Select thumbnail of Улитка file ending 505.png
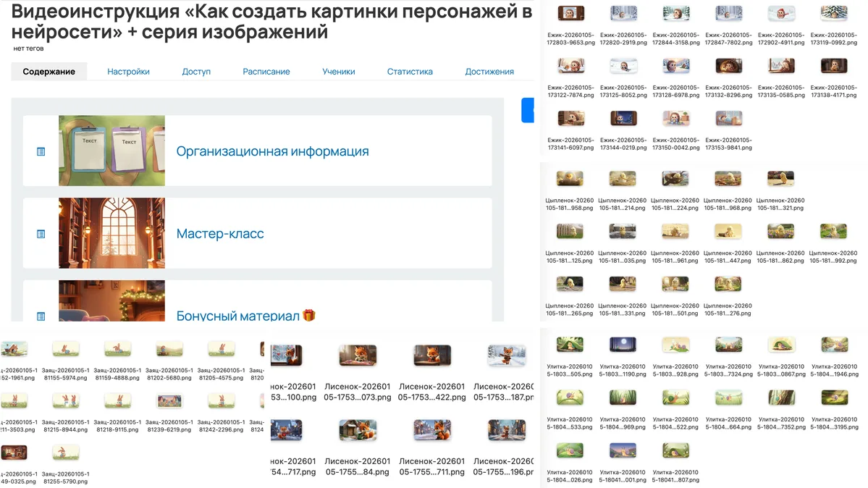Screen dimensions: 868x488 [x=570, y=345]
